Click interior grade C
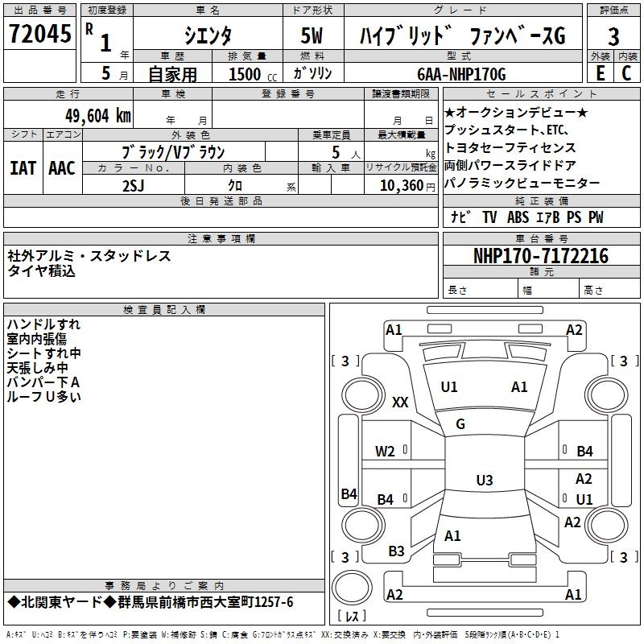 pos(626,73)
